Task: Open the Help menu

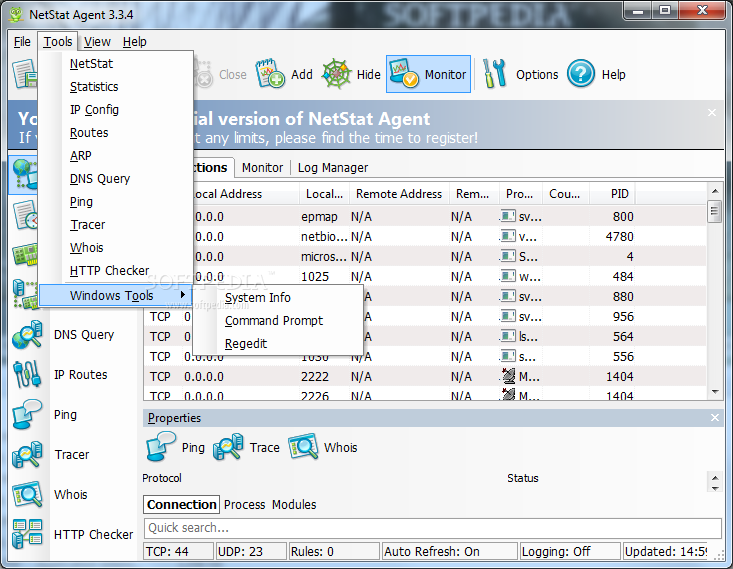Action: tap(135, 42)
